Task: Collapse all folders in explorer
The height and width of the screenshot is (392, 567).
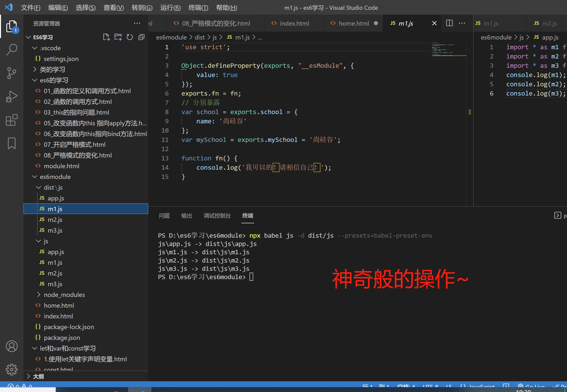Action: [141, 37]
